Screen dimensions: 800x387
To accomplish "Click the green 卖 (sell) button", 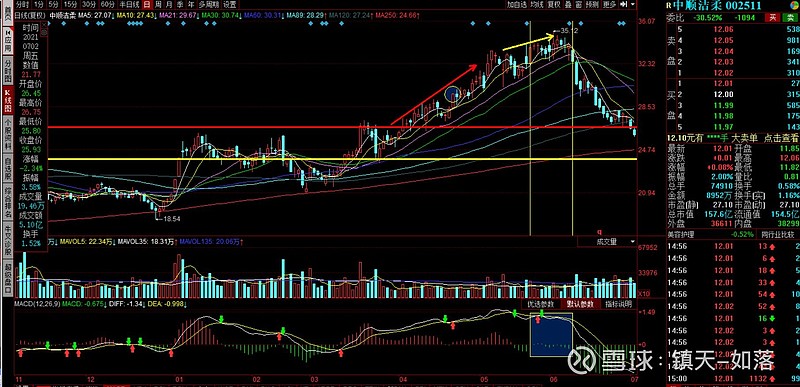I will tap(791, 17).
